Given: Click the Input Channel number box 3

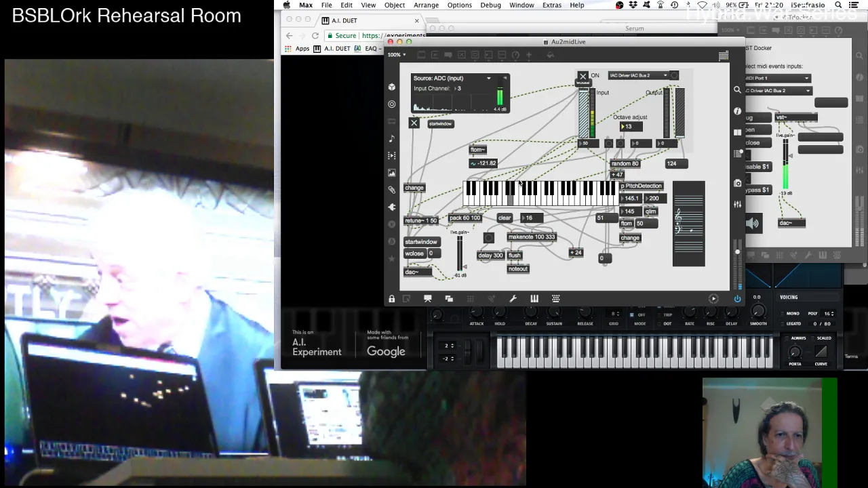Looking at the screenshot, I should (x=462, y=89).
